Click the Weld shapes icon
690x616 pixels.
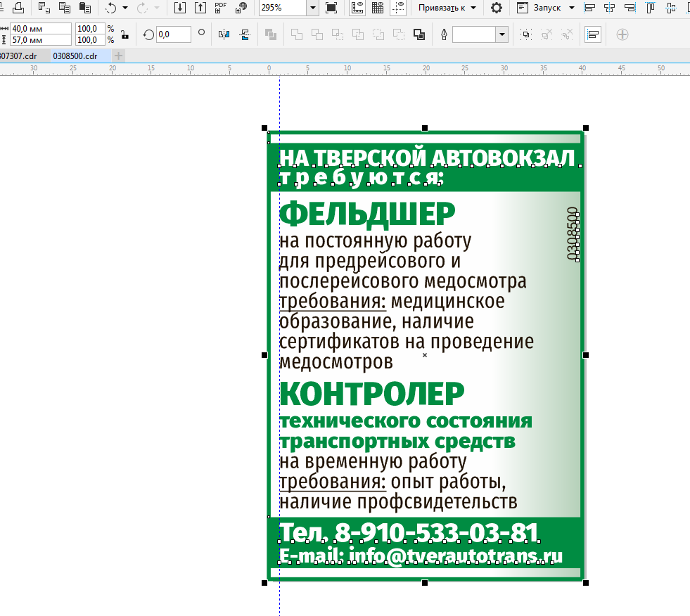coord(297,34)
